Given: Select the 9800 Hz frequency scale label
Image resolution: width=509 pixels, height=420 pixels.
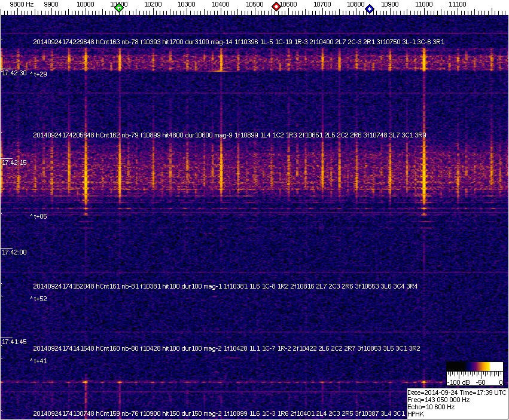Looking at the screenshot, I should 22,4.
